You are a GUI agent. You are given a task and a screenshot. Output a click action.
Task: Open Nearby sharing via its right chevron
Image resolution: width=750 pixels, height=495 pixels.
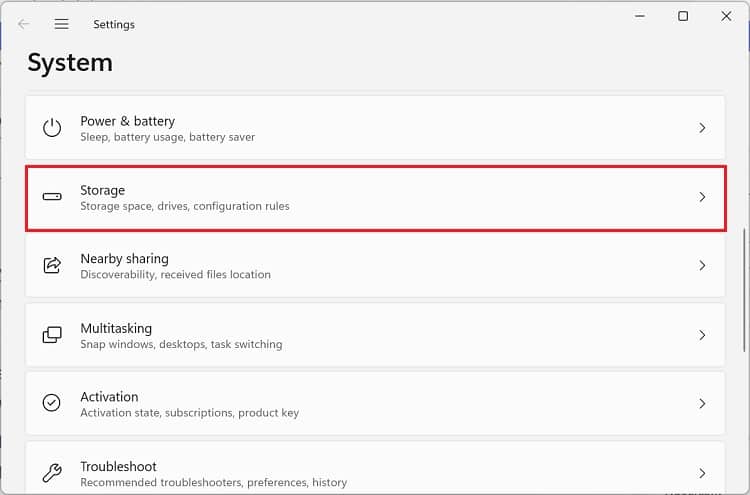point(702,265)
